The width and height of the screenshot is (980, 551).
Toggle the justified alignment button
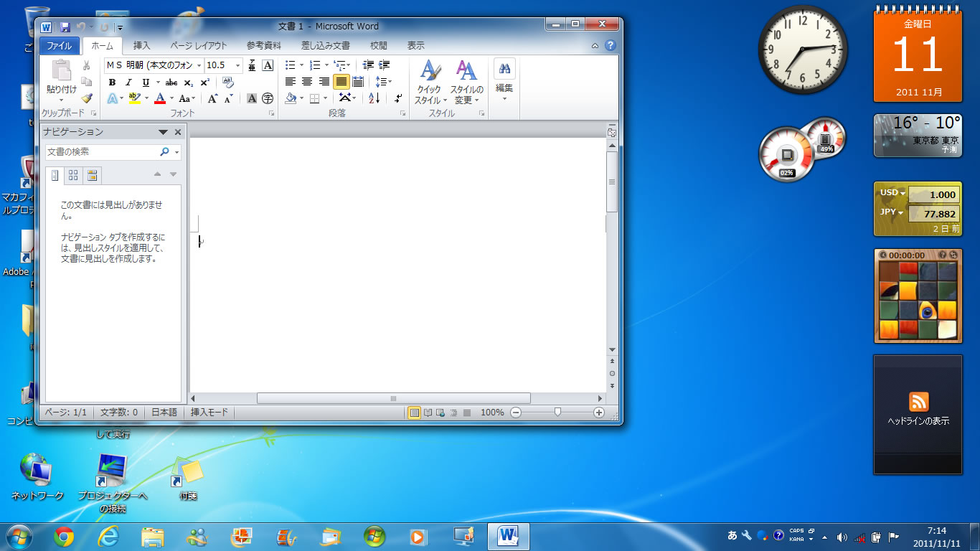(341, 82)
